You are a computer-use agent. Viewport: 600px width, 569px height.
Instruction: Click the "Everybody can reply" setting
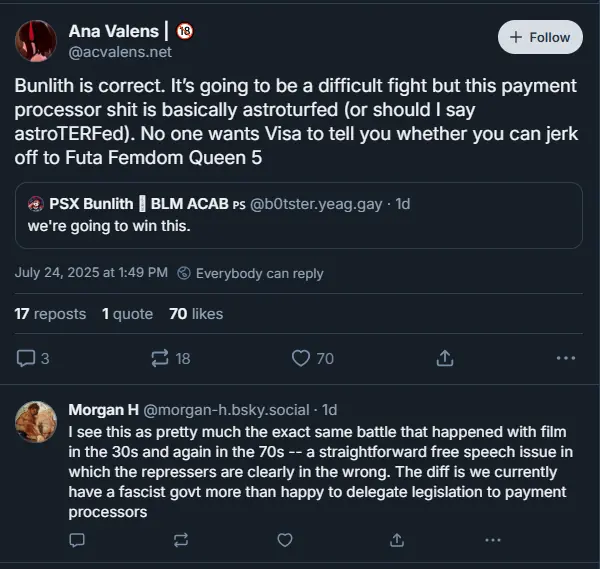(259, 273)
